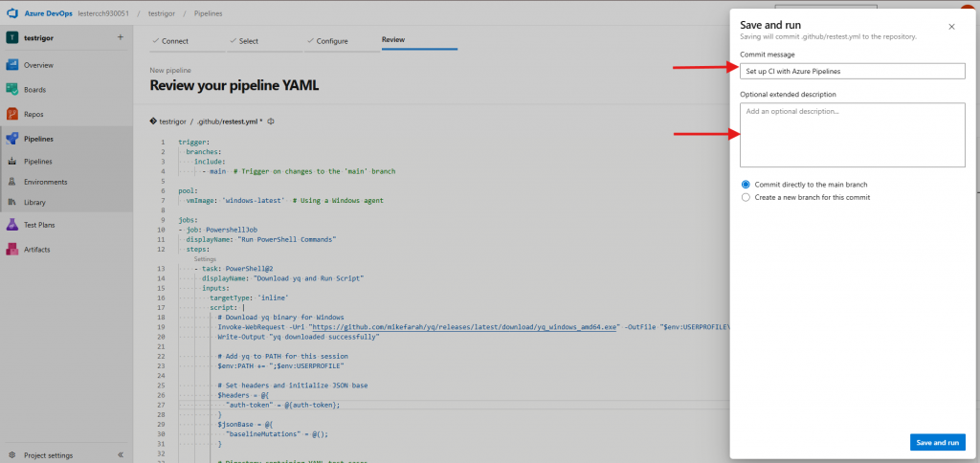Select Commit directly to the main branch
The width and height of the screenshot is (980, 463).
tap(745, 185)
